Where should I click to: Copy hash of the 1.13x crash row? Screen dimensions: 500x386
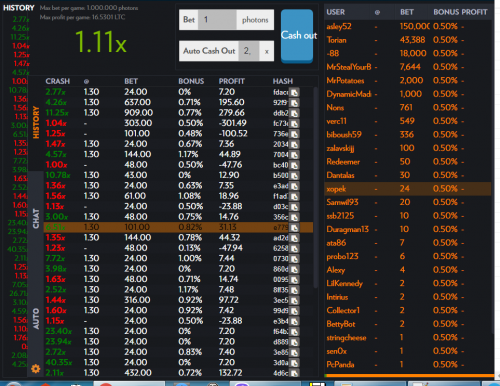click(294, 207)
